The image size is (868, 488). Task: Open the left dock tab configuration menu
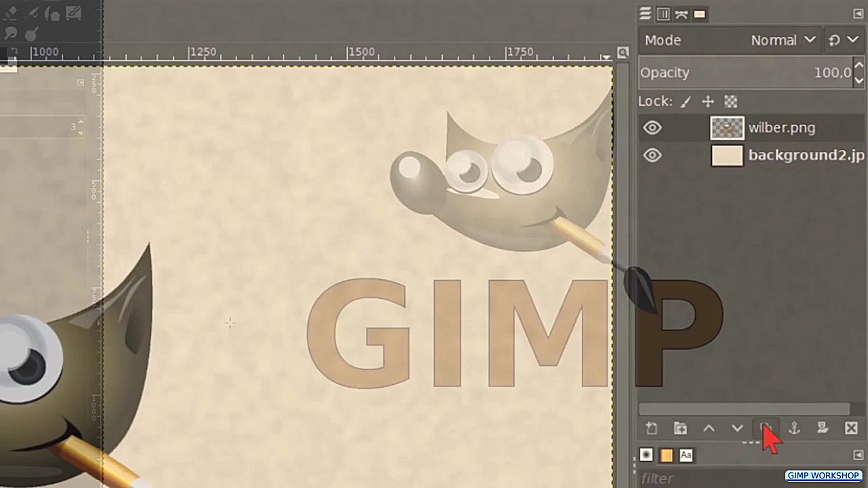[x=81, y=83]
